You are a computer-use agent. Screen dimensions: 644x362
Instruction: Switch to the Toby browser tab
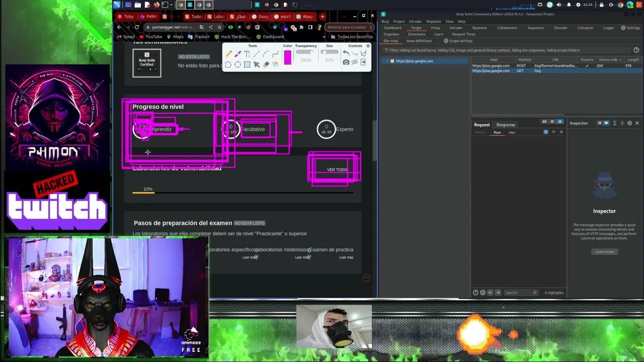coord(126,17)
